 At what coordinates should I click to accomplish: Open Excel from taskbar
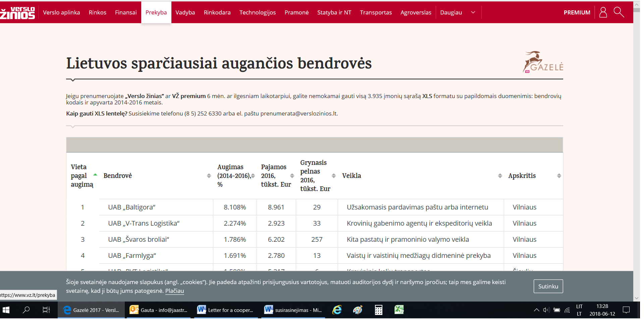tap(399, 310)
